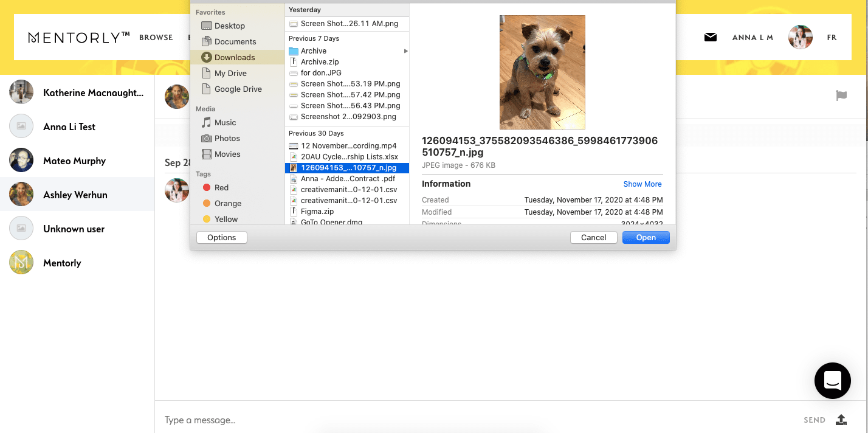Click the message input field
Image resolution: width=868 pixels, height=433 pixels.
pyautogui.click(x=474, y=420)
